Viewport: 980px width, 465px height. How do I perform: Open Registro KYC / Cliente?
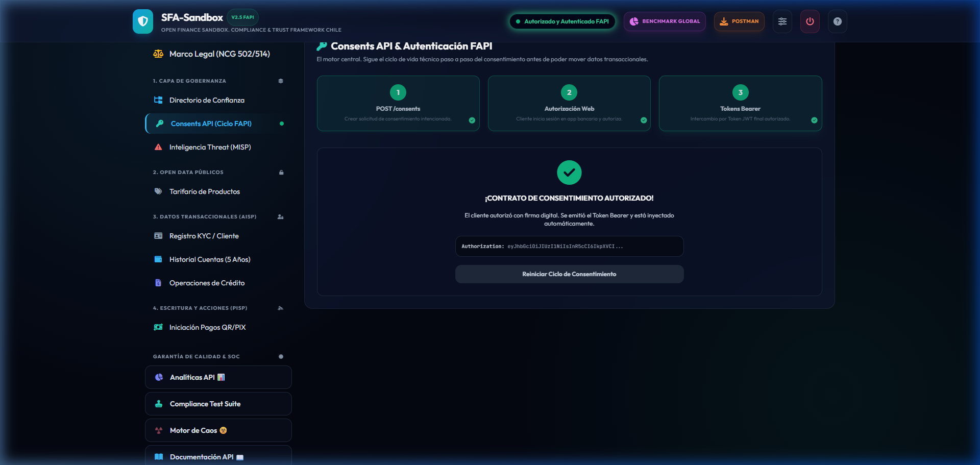(218, 236)
